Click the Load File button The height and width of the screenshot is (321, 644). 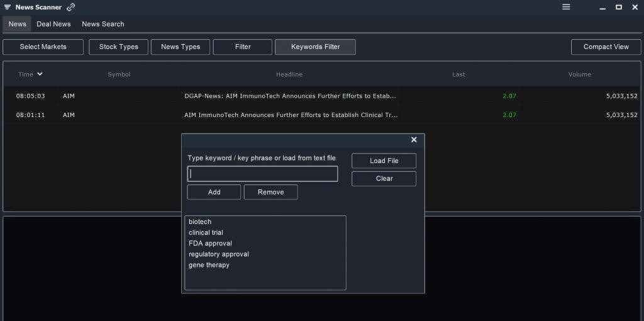(384, 160)
